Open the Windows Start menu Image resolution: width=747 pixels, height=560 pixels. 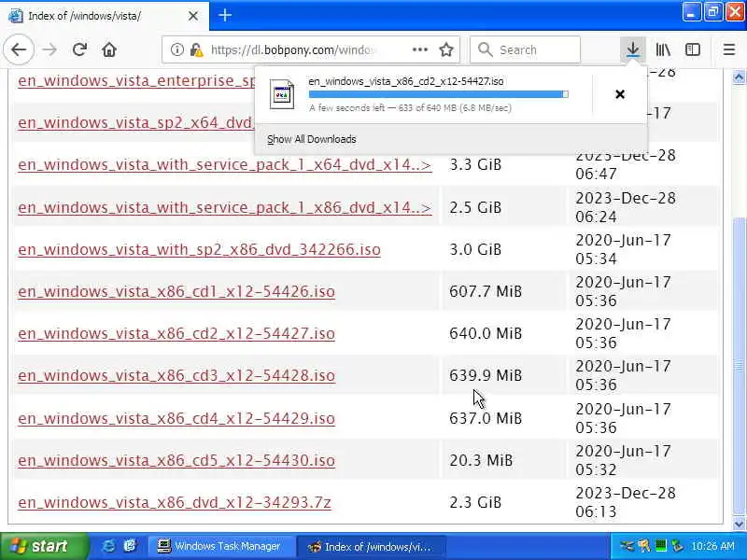point(44,546)
